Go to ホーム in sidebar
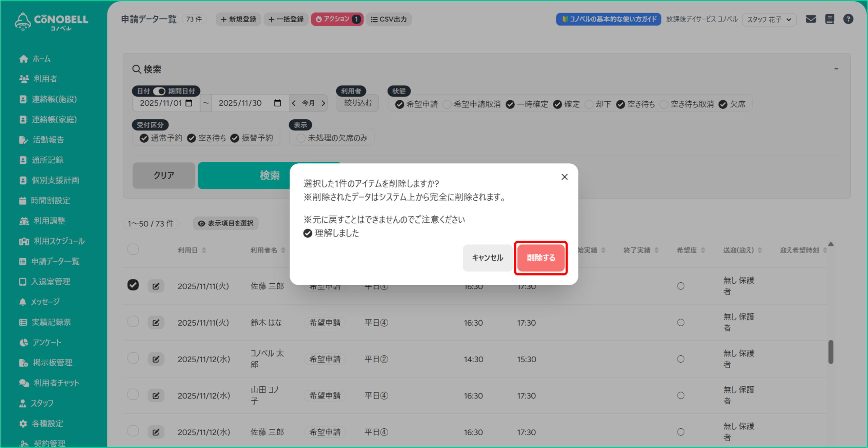This screenshot has height=448, width=868. 41,59
